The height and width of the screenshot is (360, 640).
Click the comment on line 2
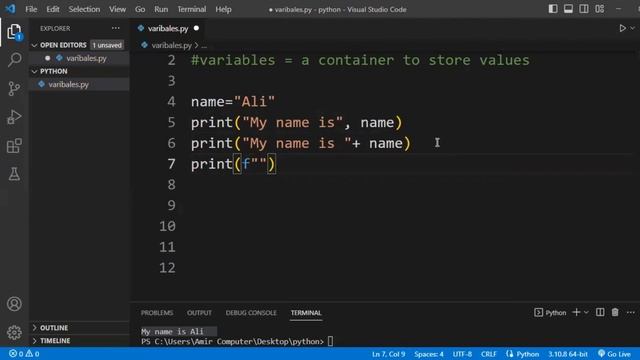[x=360, y=60]
